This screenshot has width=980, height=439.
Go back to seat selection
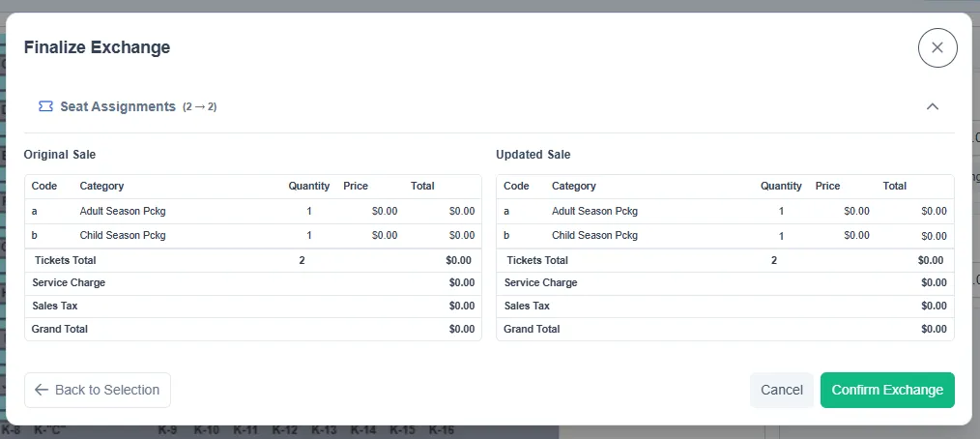tap(98, 390)
